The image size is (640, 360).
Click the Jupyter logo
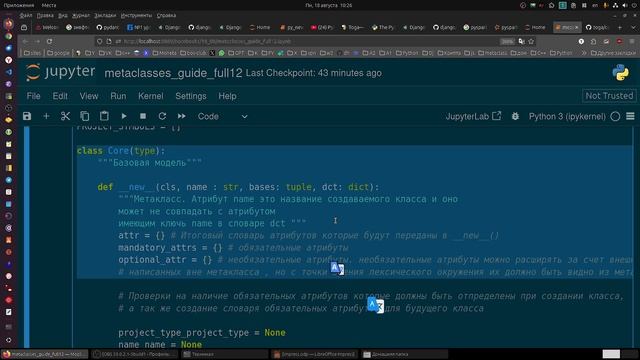point(60,72)
